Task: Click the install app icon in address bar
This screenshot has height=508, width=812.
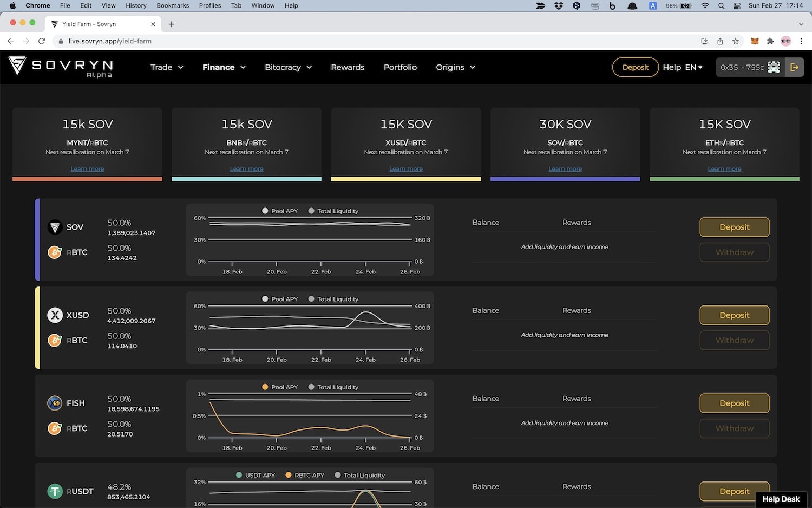Action: tap(704, 41)
